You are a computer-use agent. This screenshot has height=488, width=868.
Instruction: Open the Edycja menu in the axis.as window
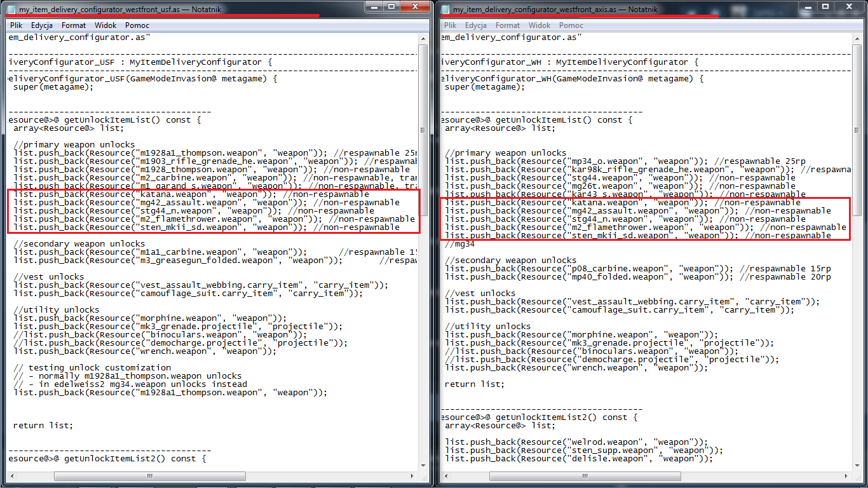point(475,25)
